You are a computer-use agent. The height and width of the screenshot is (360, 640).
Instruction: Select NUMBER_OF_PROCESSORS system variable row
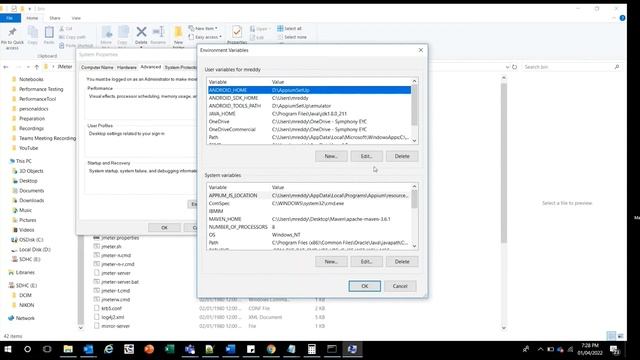pos(309,227)
